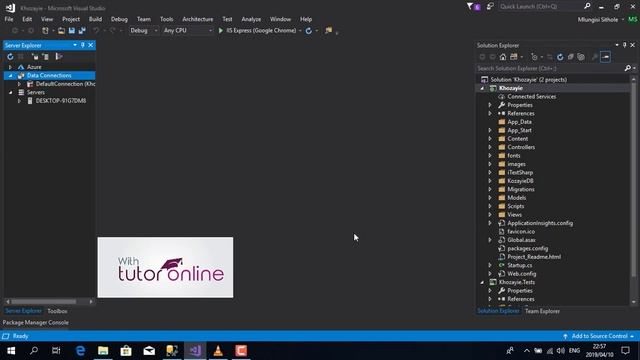
Task: Expand the Views folder
Action: click(490, 215)
